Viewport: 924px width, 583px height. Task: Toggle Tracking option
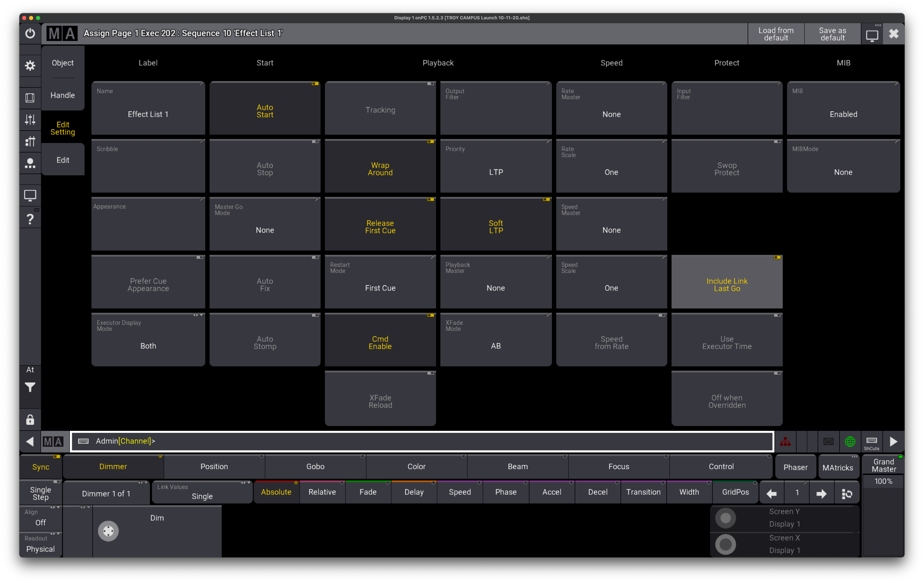tap(380, 108)
